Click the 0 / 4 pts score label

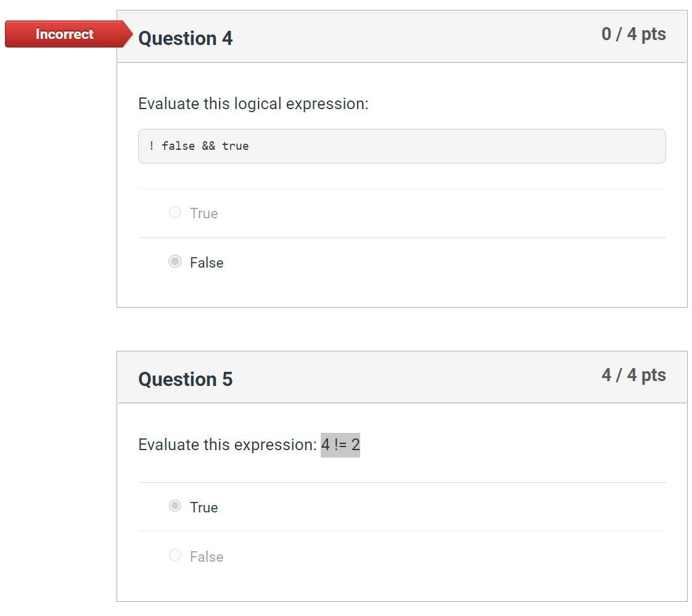633,34
